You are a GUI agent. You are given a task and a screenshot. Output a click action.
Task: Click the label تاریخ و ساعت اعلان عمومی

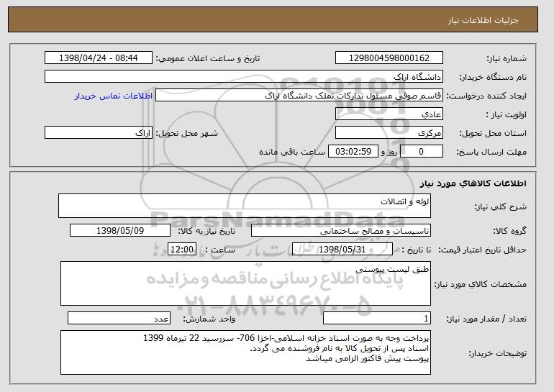click(x=208, y=58)
